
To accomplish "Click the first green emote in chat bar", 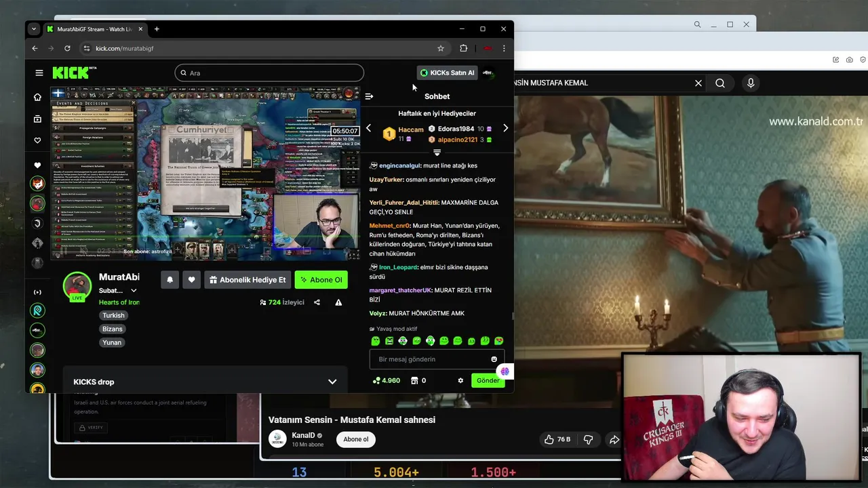I will (x=376, y=341).
